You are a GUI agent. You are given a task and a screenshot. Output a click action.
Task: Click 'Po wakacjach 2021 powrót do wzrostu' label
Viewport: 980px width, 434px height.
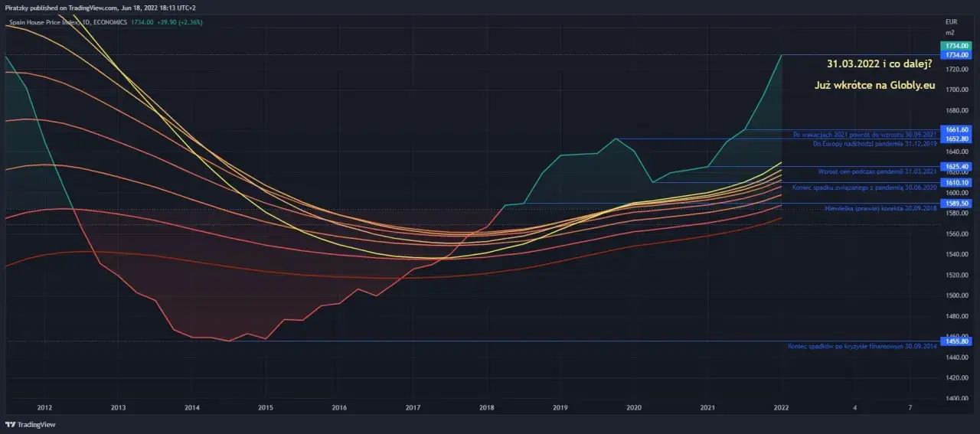tap(864, 134)
